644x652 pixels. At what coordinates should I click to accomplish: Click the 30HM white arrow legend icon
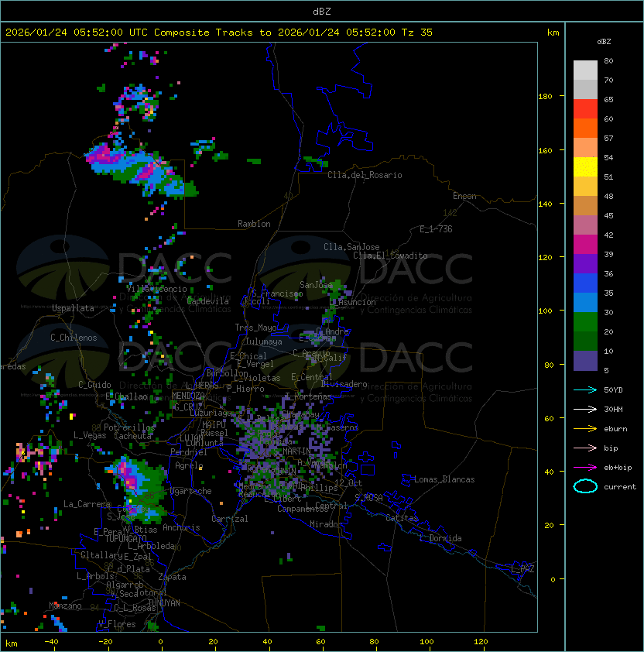coord(585,409)
